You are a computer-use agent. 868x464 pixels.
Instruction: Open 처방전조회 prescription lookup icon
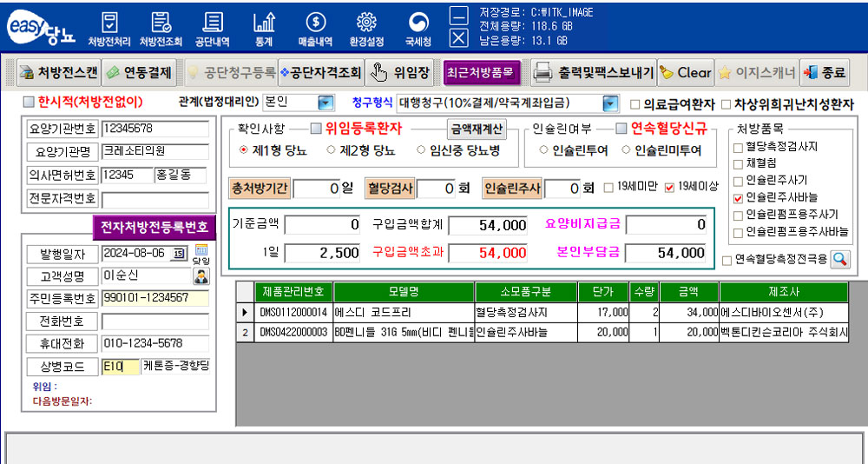pos(161,29)
